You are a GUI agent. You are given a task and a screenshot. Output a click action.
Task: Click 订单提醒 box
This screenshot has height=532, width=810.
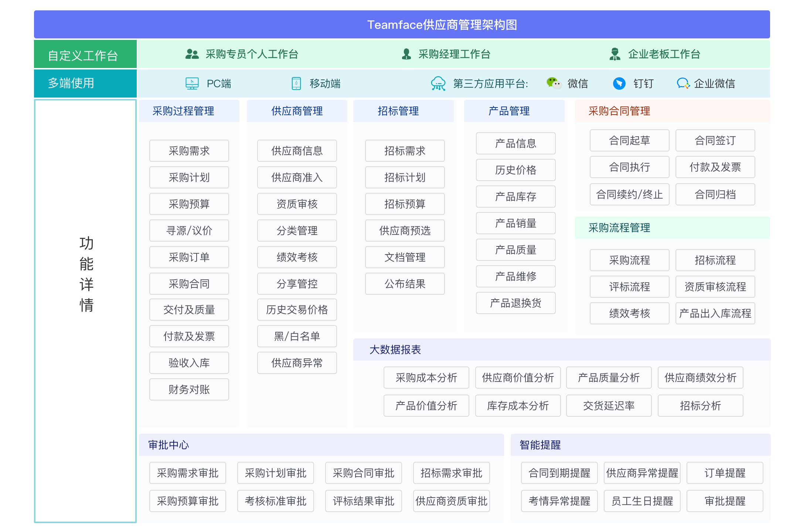(725, 473)
